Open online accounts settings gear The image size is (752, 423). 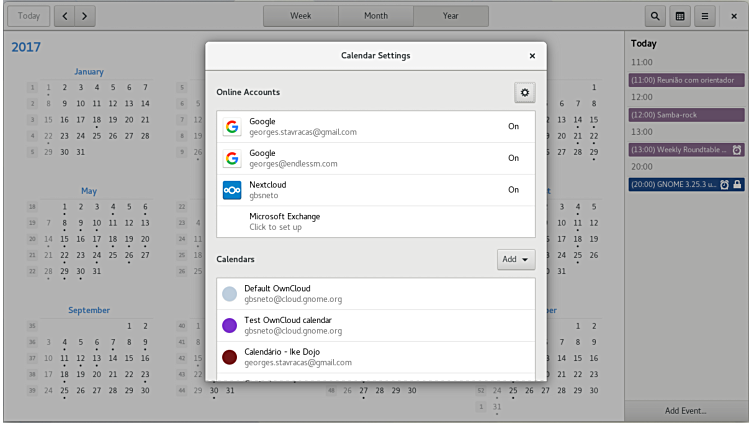(x=525, y=92)
